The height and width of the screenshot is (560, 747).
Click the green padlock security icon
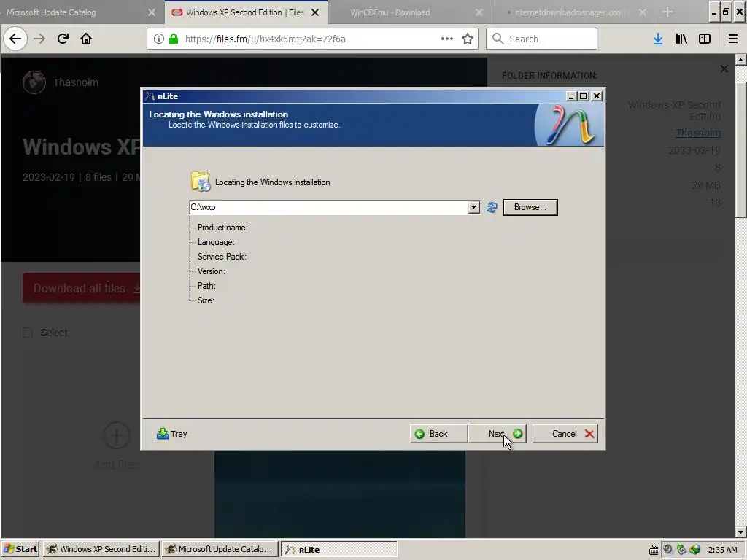(x=174, y=39)
